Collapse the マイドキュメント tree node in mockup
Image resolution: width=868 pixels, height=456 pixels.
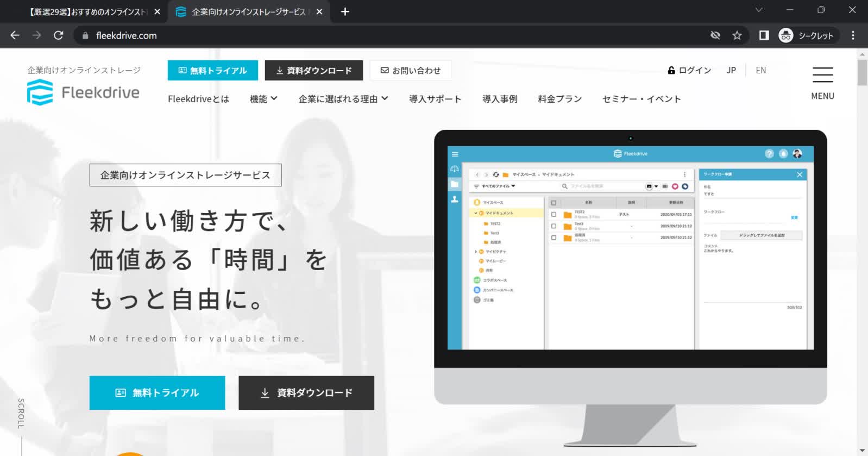pos(475,214)
